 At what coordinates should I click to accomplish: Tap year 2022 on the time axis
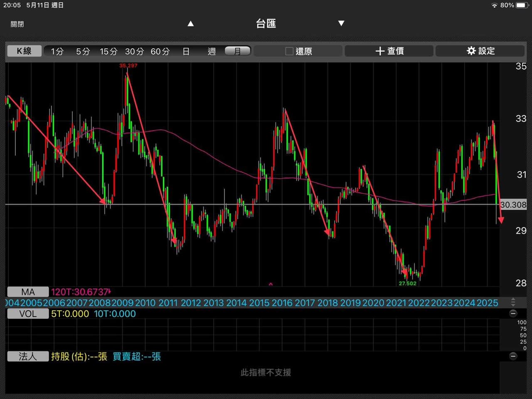(419, 303)
